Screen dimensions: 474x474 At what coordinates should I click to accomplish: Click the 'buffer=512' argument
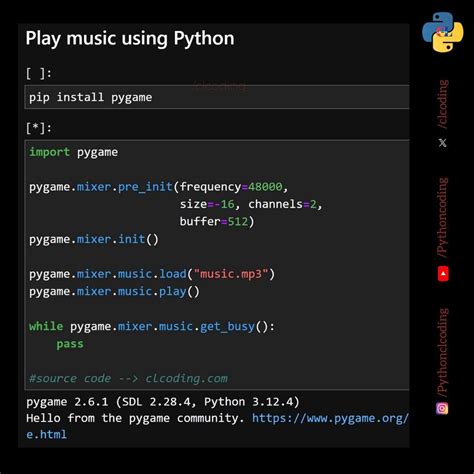214,221
